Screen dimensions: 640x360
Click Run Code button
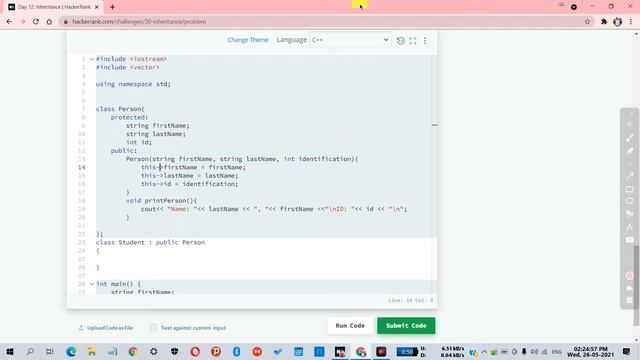(350, 326)
